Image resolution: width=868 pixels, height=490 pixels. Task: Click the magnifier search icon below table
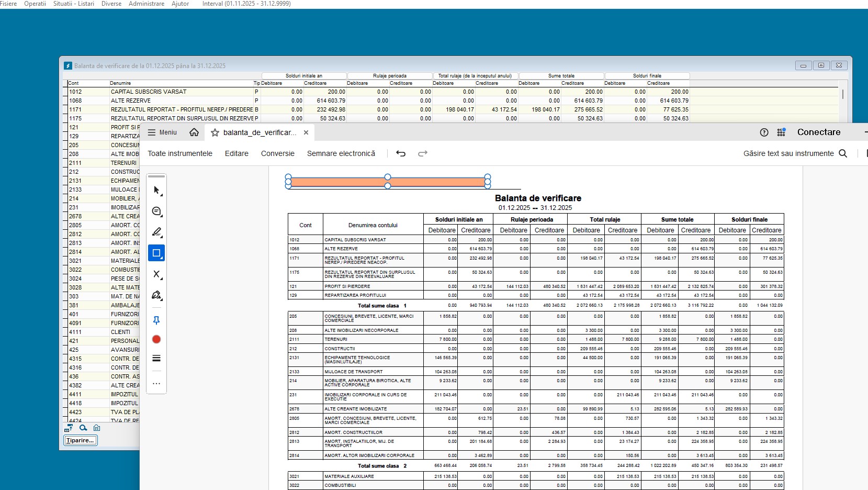point(83,428)
